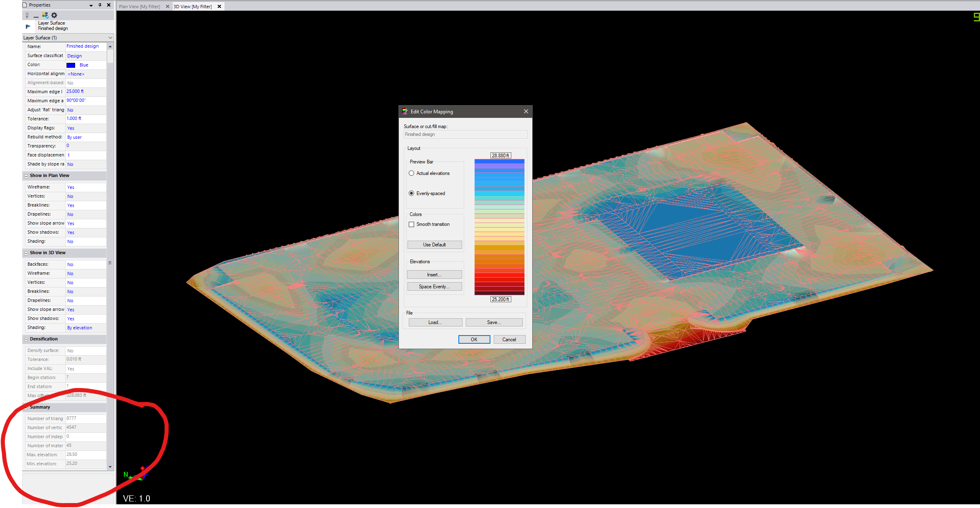This screenshot has height=508, width=980.
Task: Select the Evenly-spaced radio button
Action: point(411,193)
